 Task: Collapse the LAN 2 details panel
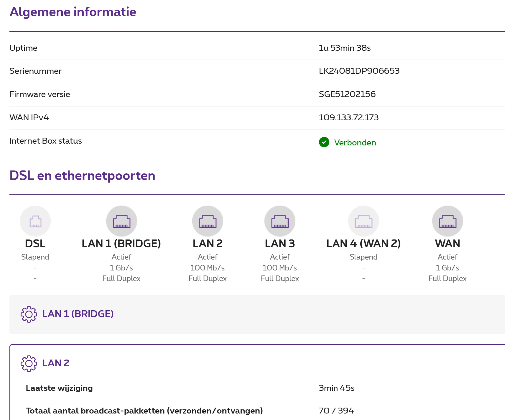click(56, 363)
